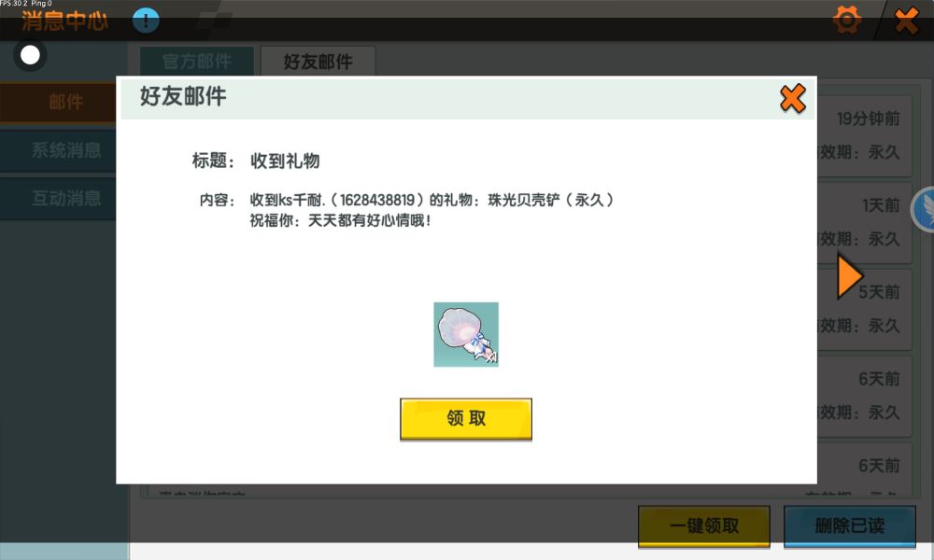Close the message center window
934x560 pixels.
[907, 21]
